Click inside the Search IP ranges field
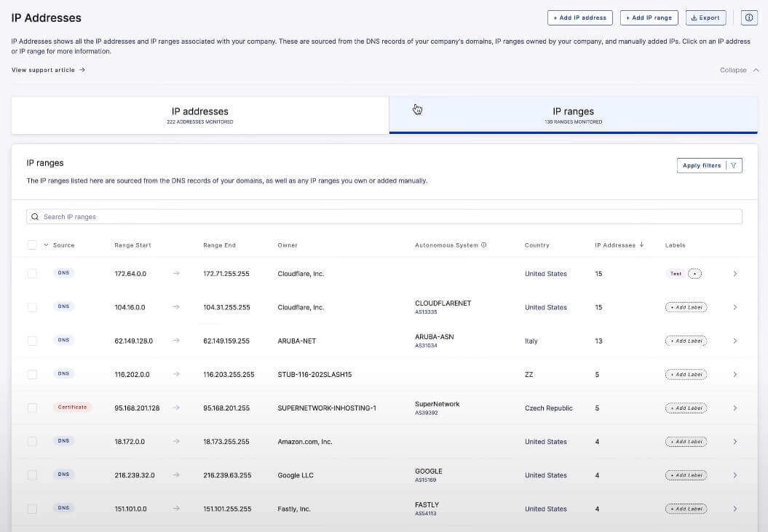Viewport: 768px width, 532px height. tap(218, 216)
